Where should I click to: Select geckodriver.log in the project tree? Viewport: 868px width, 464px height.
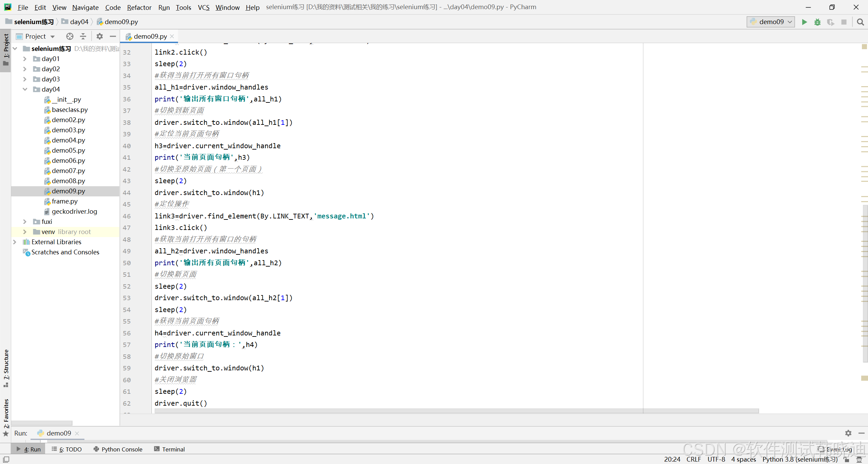(74, 211)
